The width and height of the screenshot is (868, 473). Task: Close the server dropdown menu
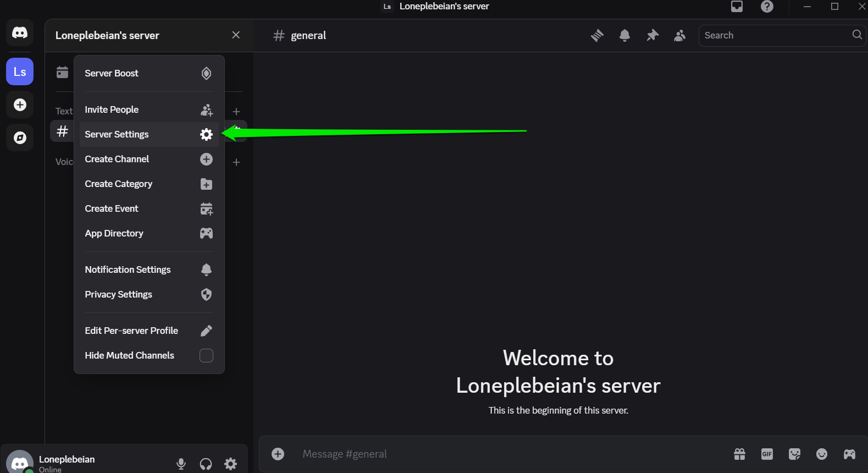click(236, 35)
